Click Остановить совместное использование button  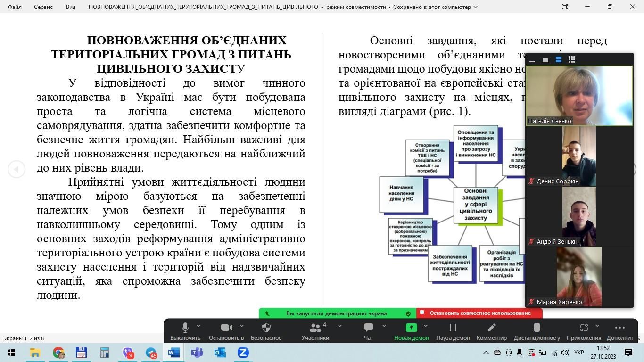point(479,313)
